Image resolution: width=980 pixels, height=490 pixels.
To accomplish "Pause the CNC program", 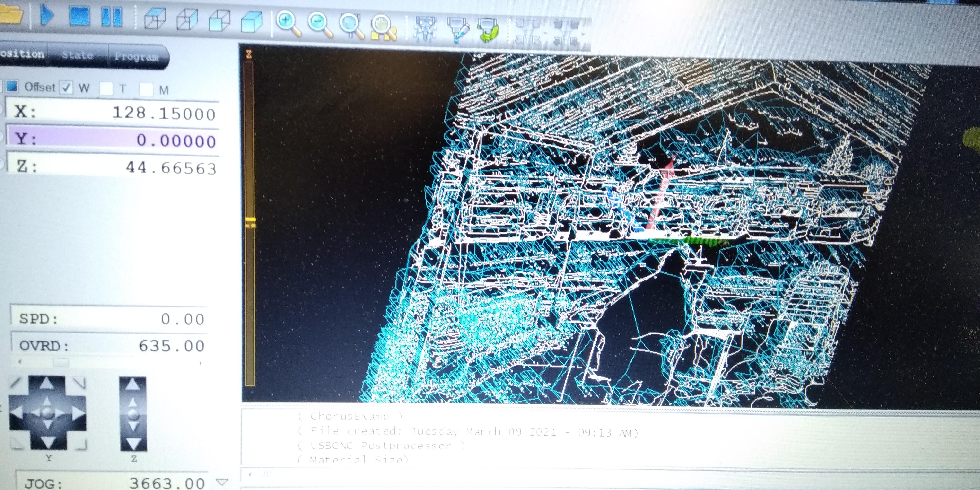I will click(x=112, y=17).
